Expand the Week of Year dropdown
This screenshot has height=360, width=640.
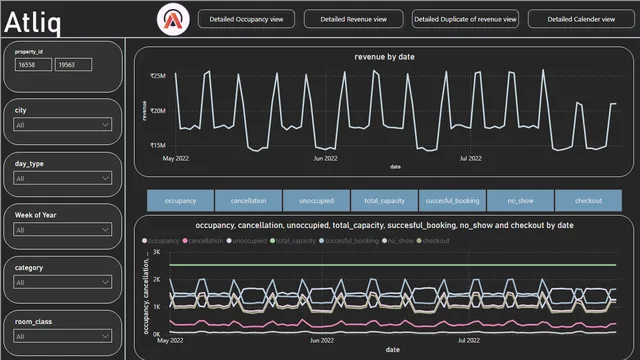click(x=62, y=230)
